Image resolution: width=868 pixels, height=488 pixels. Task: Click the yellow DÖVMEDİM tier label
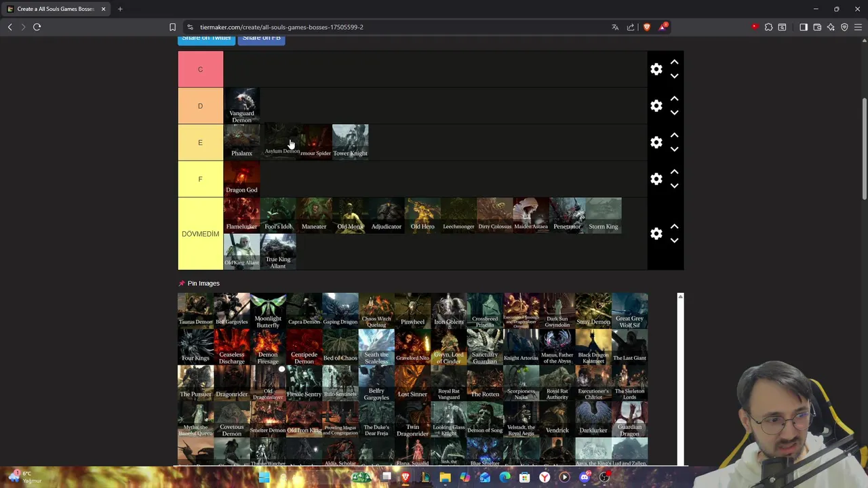coord(200,234)
